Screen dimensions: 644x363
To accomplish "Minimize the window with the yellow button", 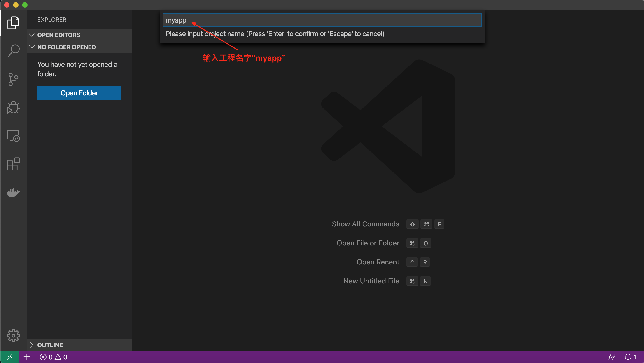I will tap(16, 5).
